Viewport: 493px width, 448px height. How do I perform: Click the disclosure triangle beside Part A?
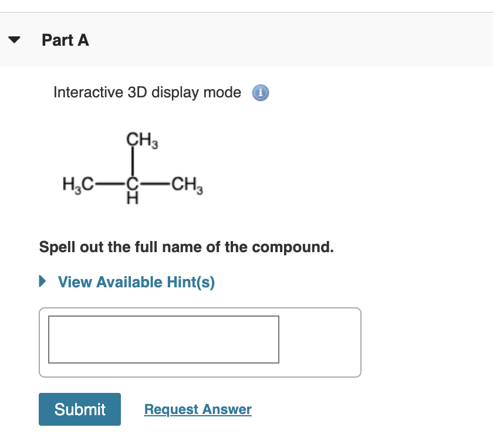click(13, 39)
